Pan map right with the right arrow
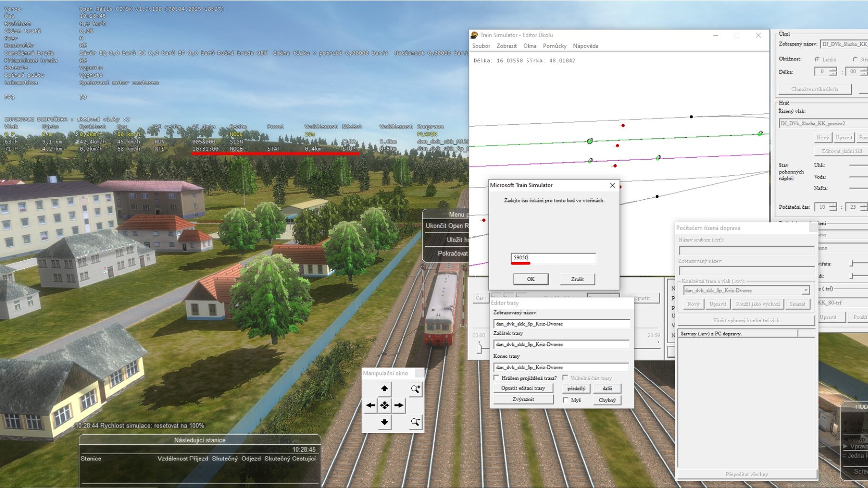Viewport: 868px width, 488px height. (x=399, y=406)
